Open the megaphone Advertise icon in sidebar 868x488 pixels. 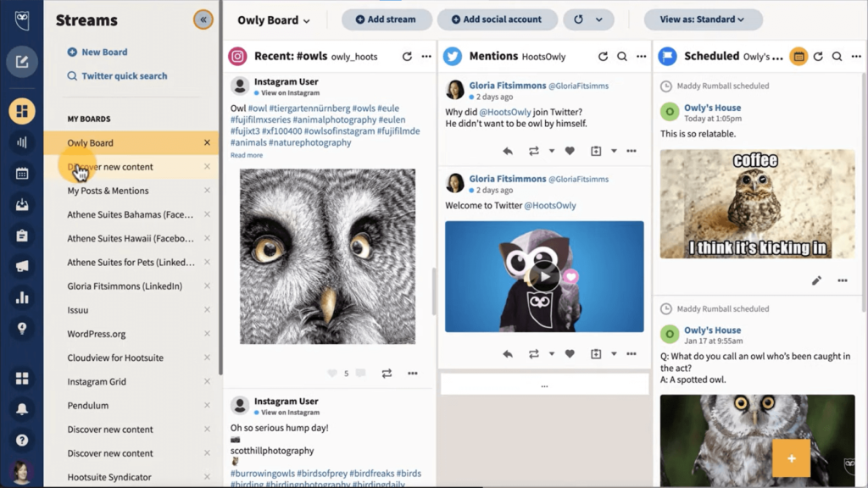click(21, 267)
